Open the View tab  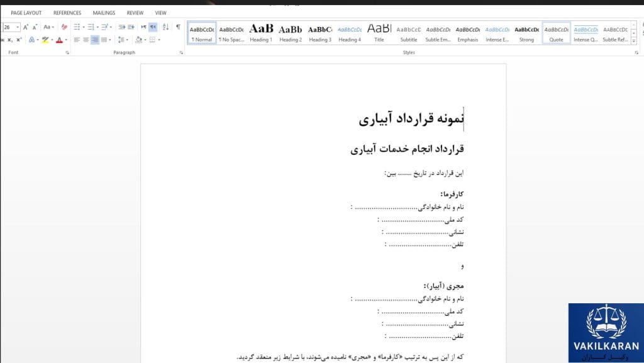(x=160, y=13)
